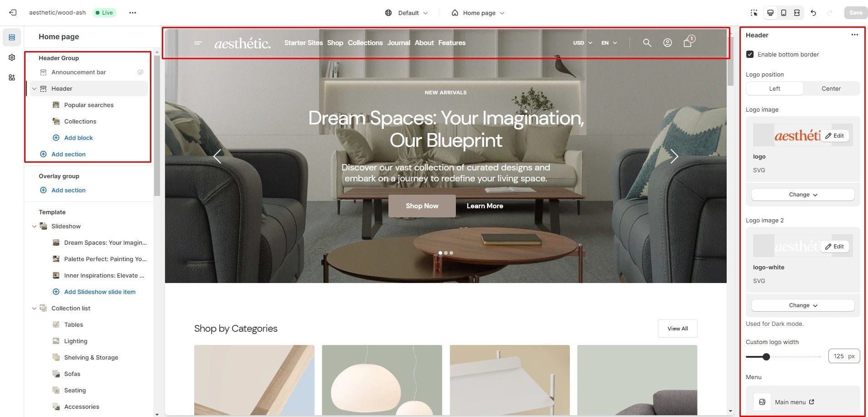Click Add block under Header

coord(78,138)
